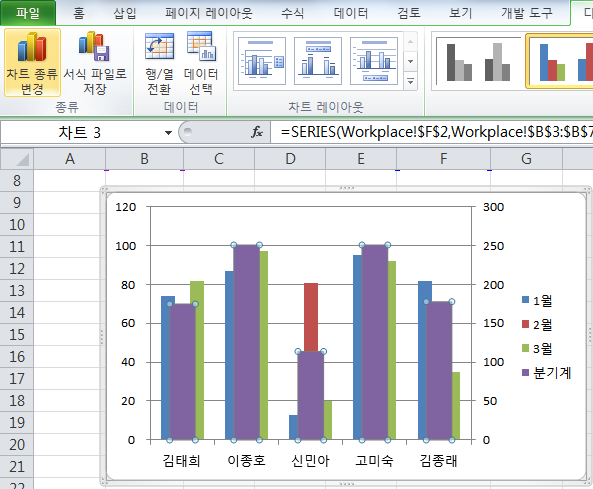The width and height of the screenshot is (593, 489).
Task: Click the 2월 legend entry
Action: pos(537,324)
